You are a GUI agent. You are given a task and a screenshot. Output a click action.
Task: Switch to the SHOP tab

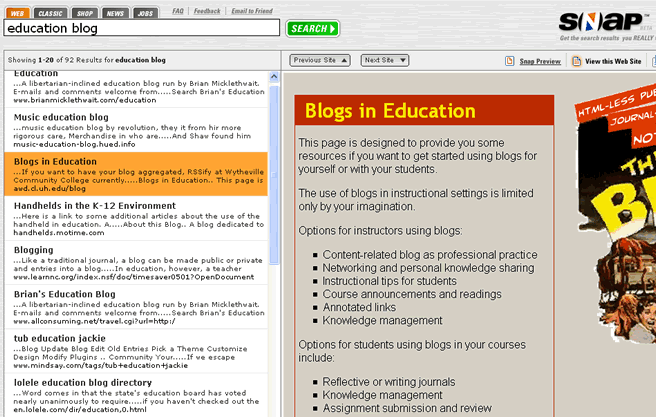pos(85,13)
